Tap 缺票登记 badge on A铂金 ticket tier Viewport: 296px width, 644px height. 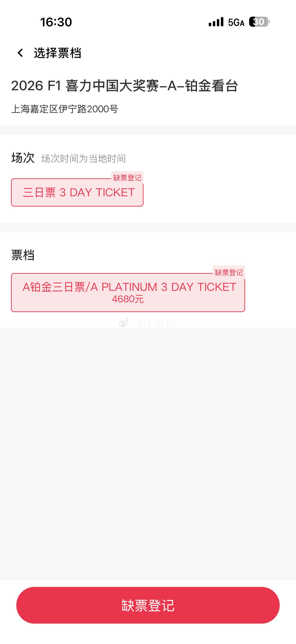229,272
